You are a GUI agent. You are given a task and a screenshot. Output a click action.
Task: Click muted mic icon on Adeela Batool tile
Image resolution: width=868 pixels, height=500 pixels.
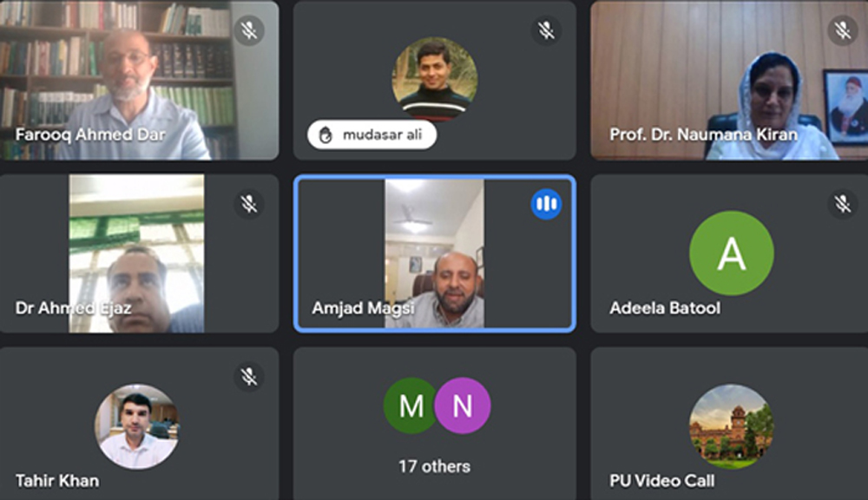coord(843,204)
